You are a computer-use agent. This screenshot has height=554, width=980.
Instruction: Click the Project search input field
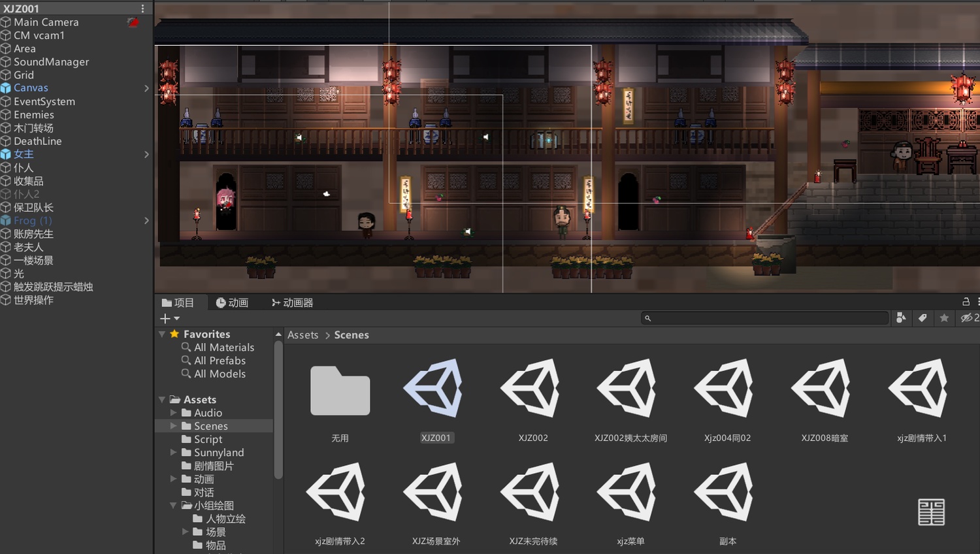pyautogui.click(x=768, y=318)
